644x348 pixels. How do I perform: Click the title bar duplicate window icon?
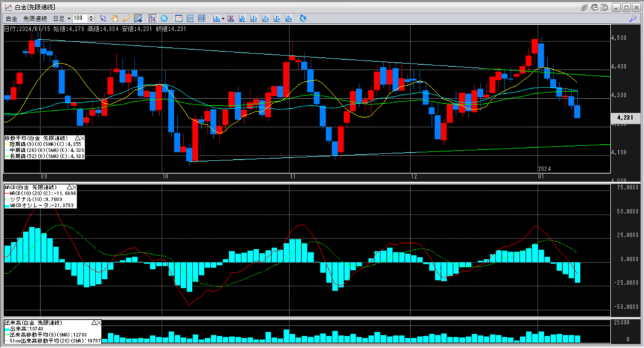pyautogui.click(x=604, y=8)
